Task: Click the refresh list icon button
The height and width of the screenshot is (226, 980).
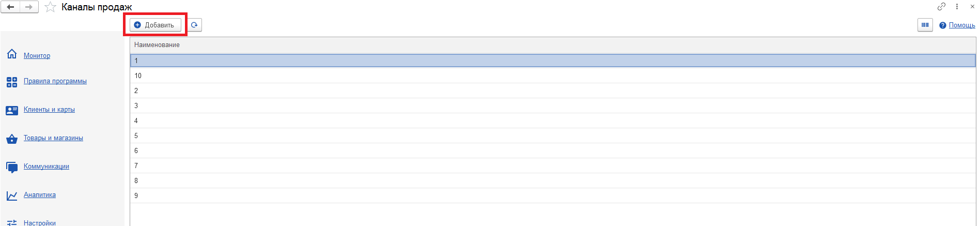Action: coord(194,25)
